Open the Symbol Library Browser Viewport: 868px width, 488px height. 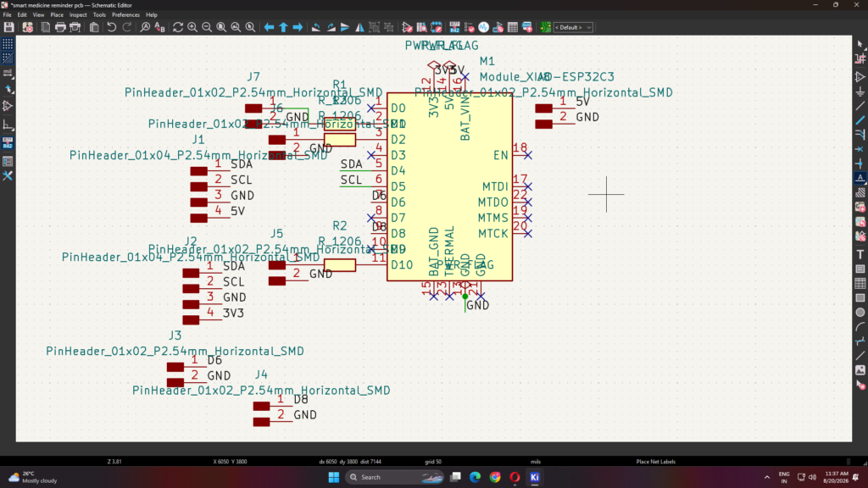[x=421, y=27]
